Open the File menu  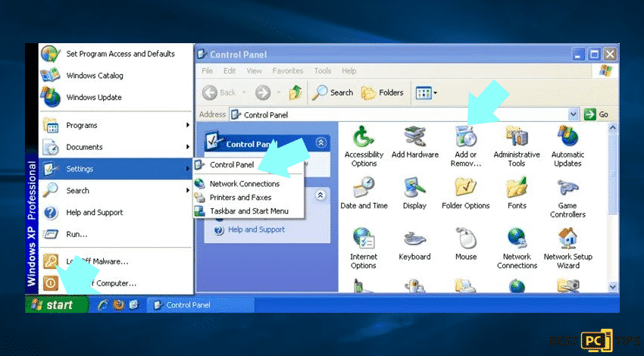[207, 71]
